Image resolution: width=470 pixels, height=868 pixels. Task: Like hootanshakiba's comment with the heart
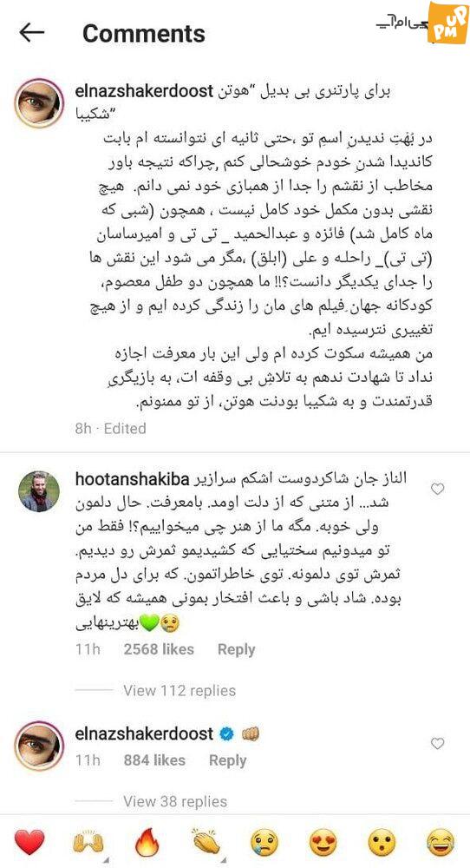tap(437, 489)
